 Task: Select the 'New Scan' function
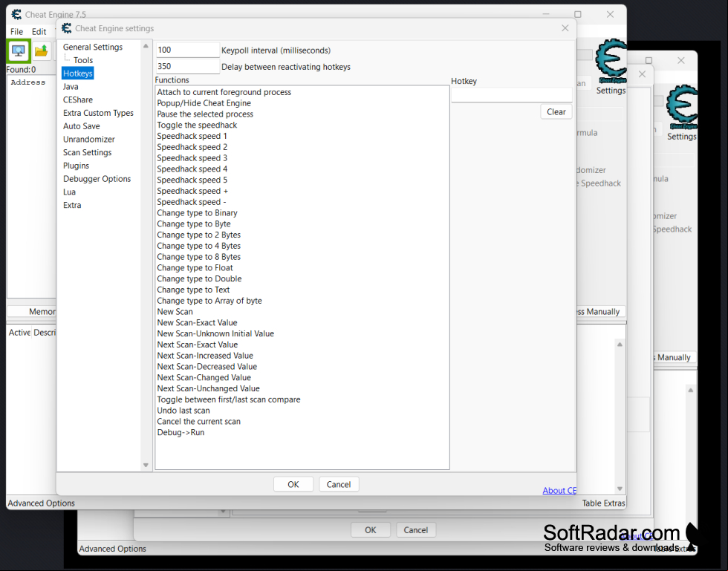tap(175, 312)
